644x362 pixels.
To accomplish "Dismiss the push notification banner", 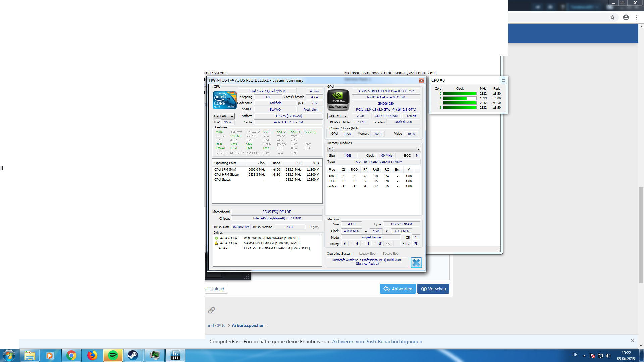I will [x=632, y=341].
